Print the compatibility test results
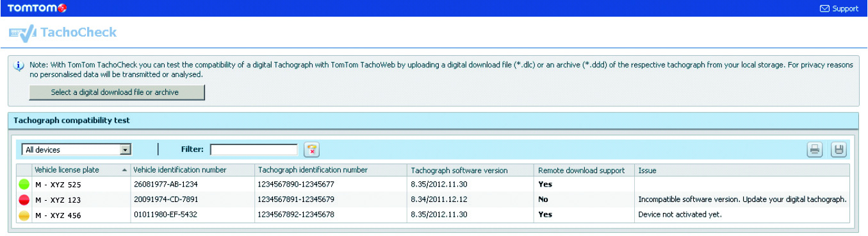 click(815, 149)
